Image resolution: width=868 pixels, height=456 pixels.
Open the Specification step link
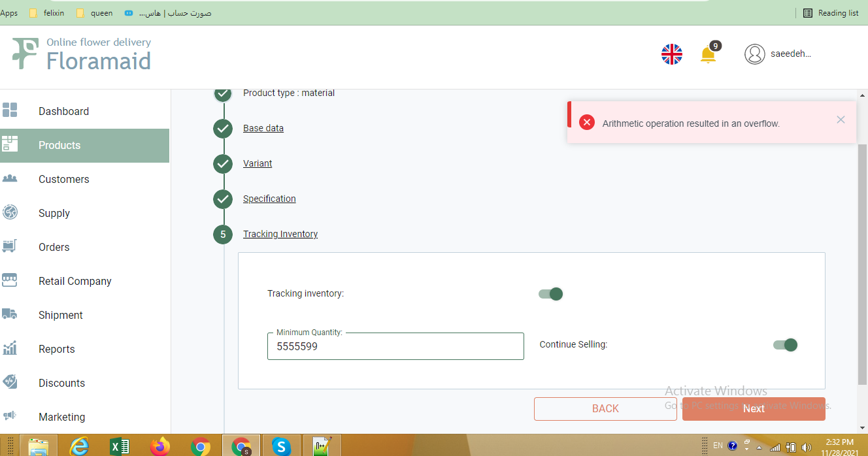pyautogui.click(x=269, y=199)
